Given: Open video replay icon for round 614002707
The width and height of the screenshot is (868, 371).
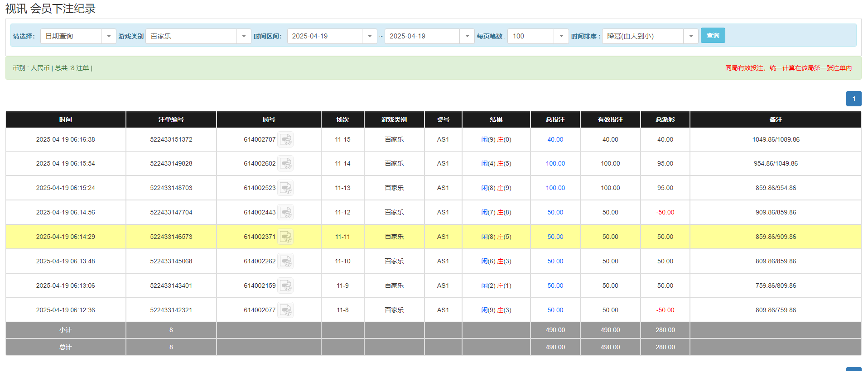Looking at the screenshot, I should point(285,140).
